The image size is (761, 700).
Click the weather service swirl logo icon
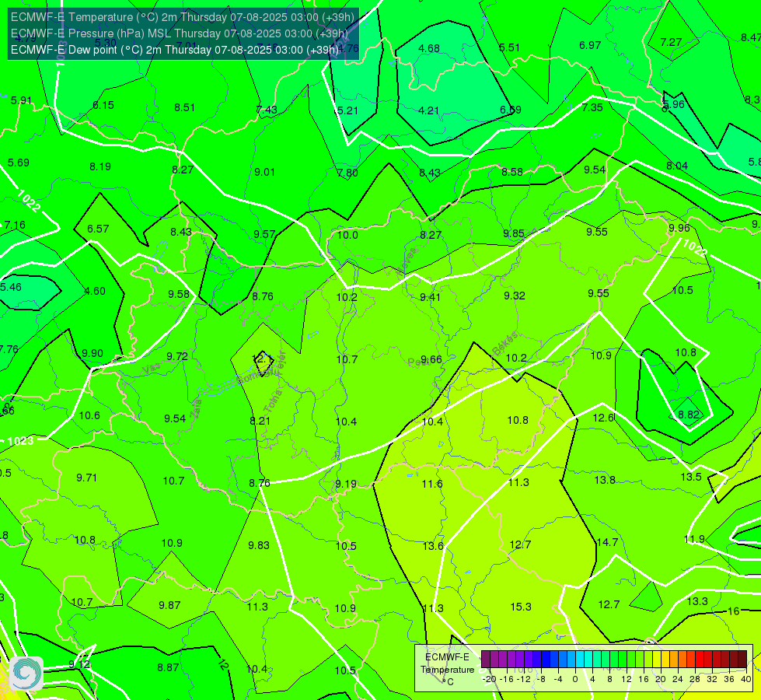[x=26, y=674]
